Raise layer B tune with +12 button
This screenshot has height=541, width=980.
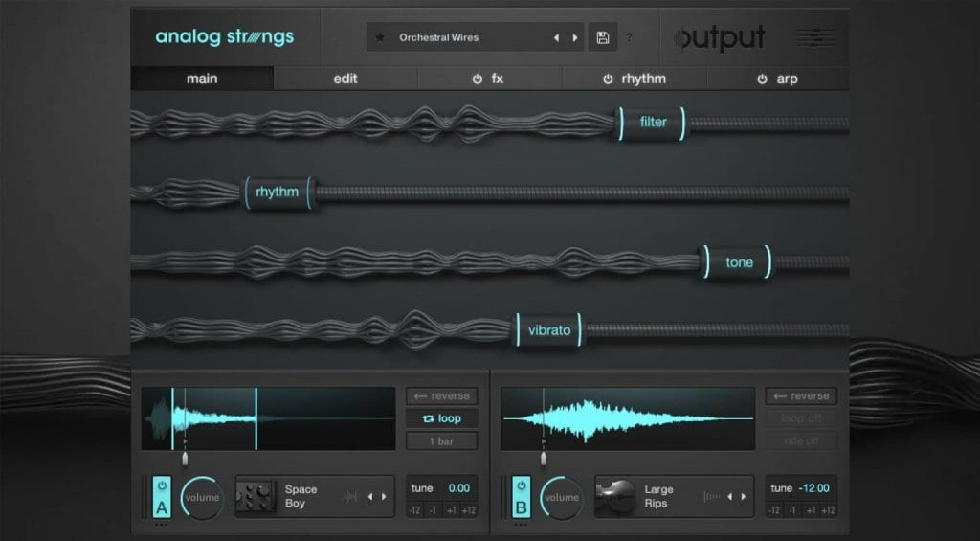click(x=827, y=510)
